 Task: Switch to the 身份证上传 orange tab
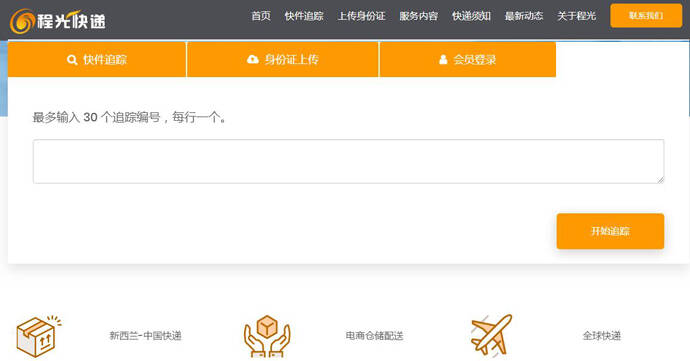click(x=283, y=59)
